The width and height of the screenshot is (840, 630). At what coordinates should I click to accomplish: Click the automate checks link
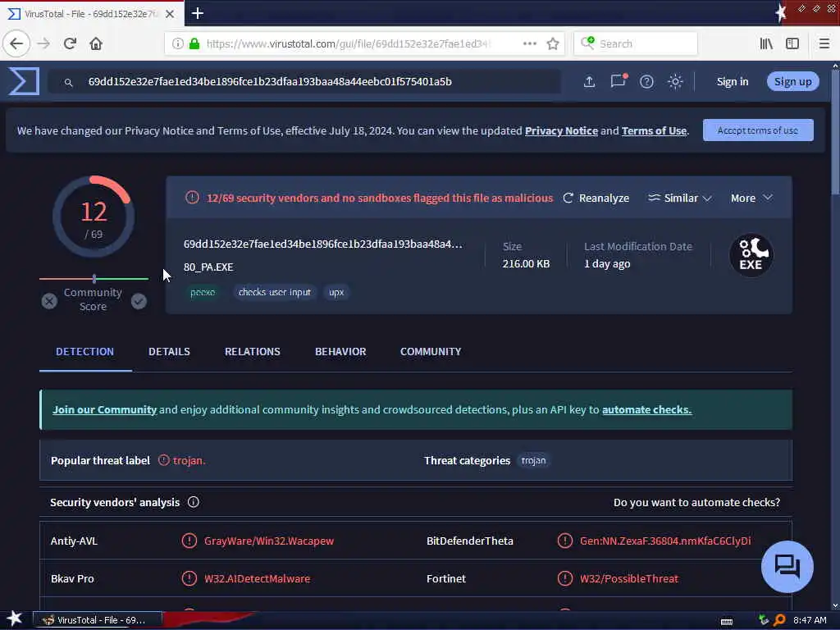click(646, 409)
